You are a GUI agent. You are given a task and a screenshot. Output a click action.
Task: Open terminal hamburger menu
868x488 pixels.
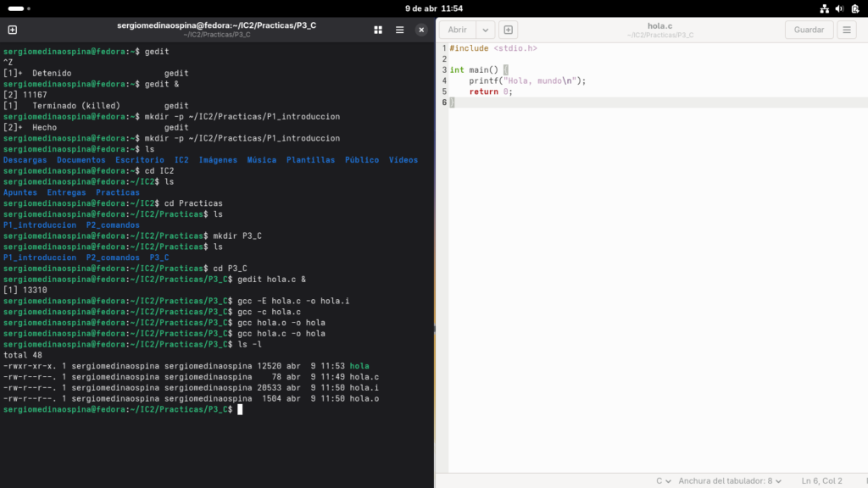400,30
